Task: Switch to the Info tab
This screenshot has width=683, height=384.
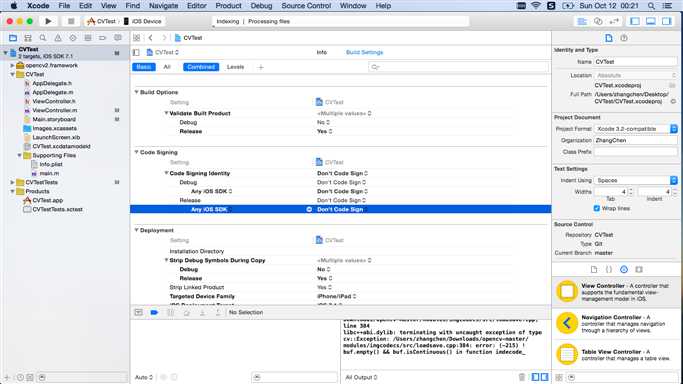Action: click(x=321, y=52)
